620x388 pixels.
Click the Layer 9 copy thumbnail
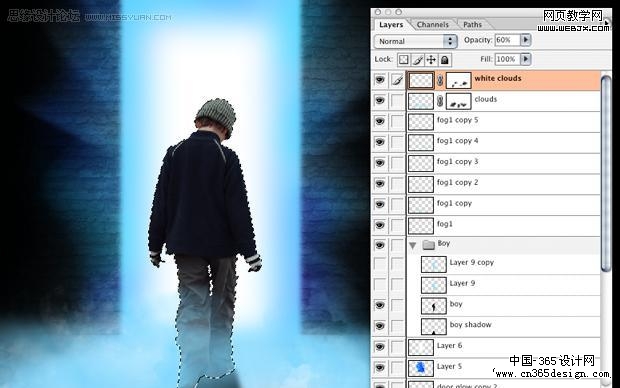(x=434, y=264)
